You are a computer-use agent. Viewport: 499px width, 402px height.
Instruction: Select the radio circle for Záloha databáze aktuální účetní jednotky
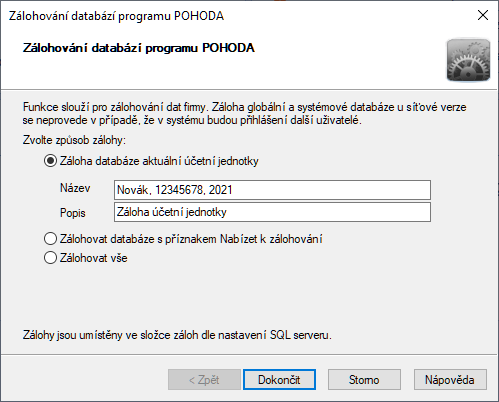tap(50, 161)
